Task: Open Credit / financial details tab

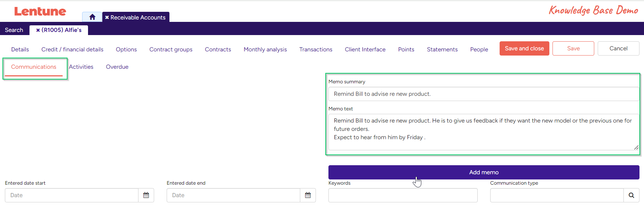Action: tap(72, 49)
